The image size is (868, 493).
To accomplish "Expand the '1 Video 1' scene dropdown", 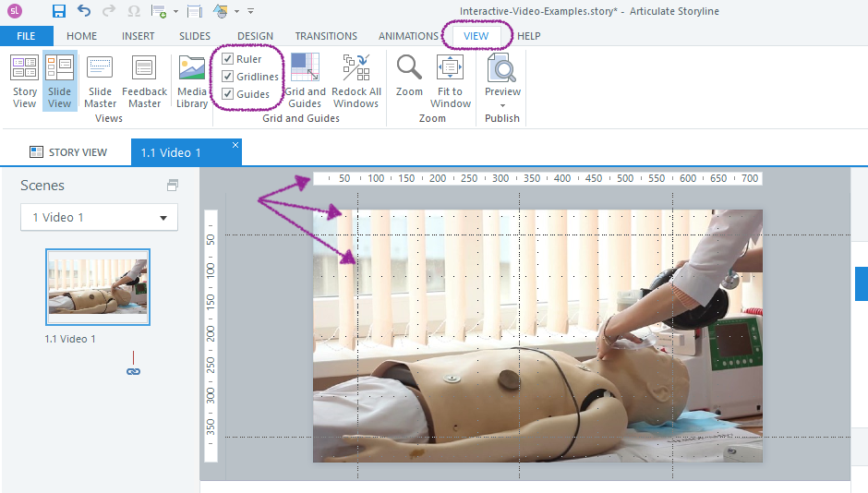I will click(x=163, y=218).
